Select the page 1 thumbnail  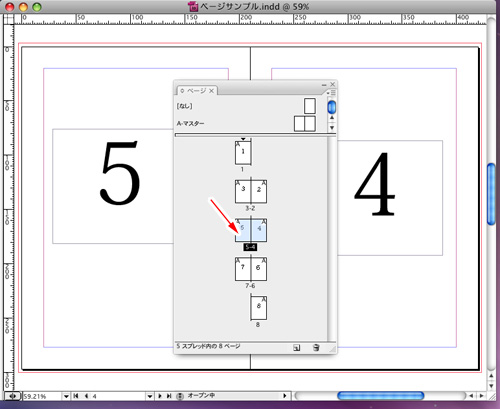point(243,153)
